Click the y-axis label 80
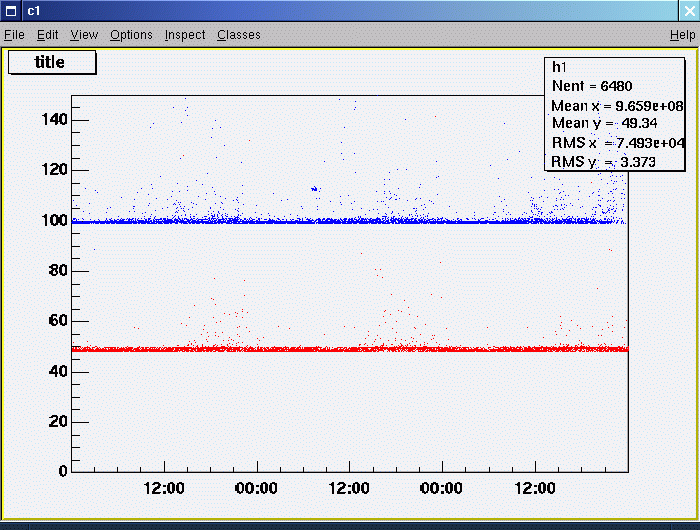Screen dimensions: 700x530 pyautogui.click(x=58, y=271)
